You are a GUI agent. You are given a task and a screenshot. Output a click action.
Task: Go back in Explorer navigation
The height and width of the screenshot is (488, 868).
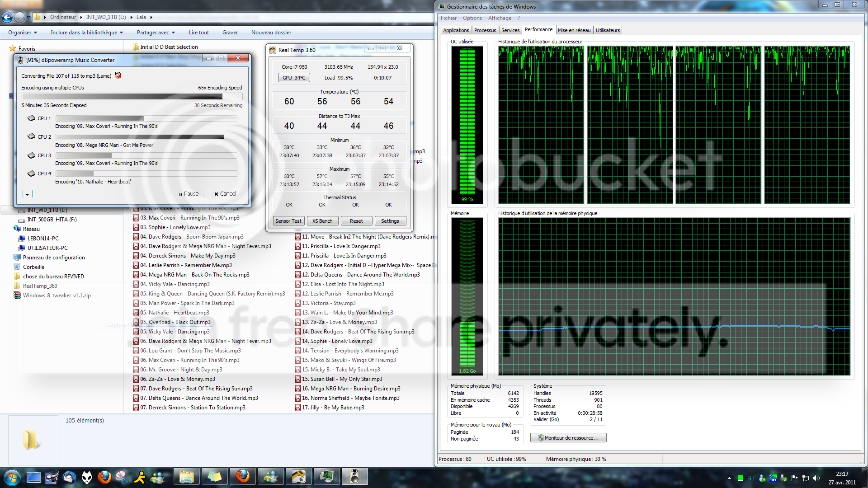point(7,17)
